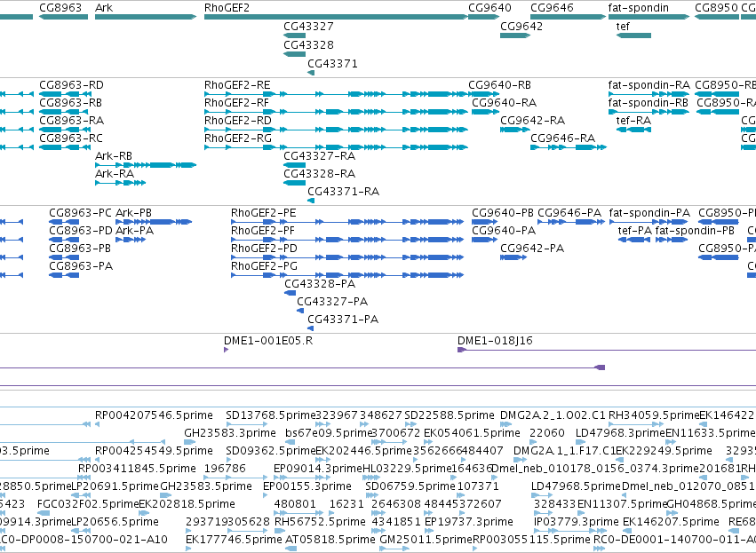Click protein label RhoGEF2-PE
The image size is (756, 553).
click(x=263, y=213)
